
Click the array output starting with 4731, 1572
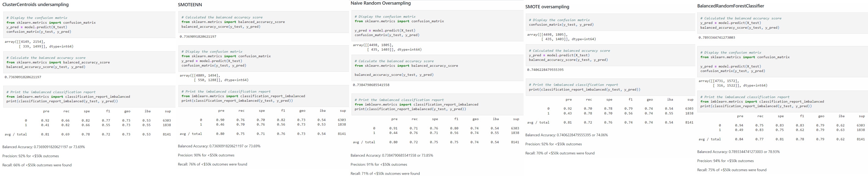coord(733,83)
